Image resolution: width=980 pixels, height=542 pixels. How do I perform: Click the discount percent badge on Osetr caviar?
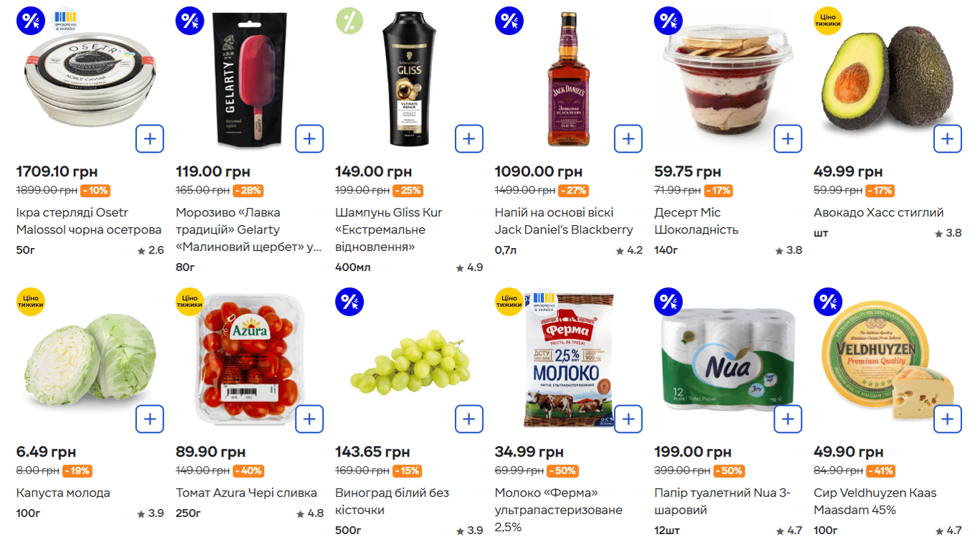[30, 20]
